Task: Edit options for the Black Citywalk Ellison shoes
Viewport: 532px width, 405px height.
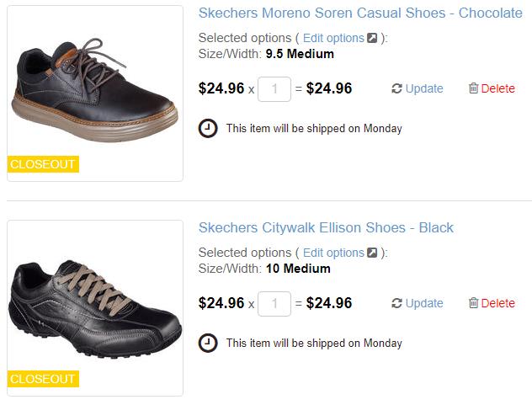Action: click(333, 253)
